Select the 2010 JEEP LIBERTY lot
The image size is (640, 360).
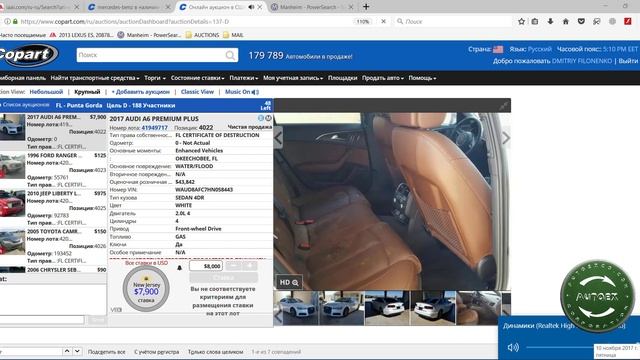53,208
